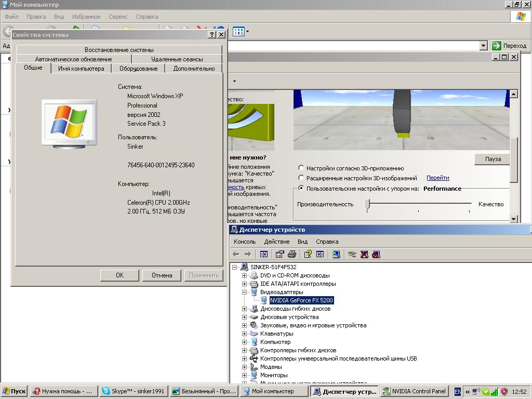Image resolution: width=532 pixels, height=399 pixels.
Task: Expand IDE ATA/ATAPI контроллеры node
Action: (244, 284)
